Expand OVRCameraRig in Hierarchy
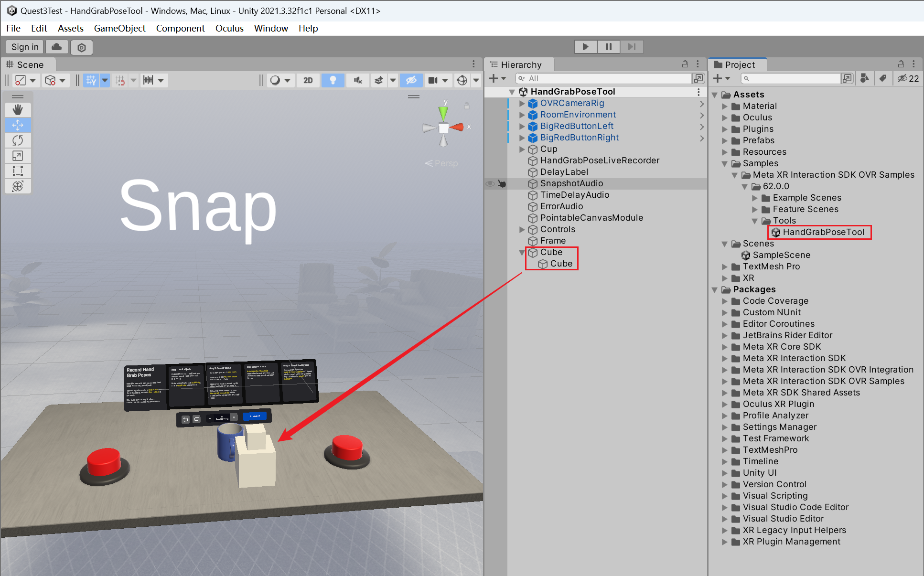Screen dimensions: 924x576 pyautogui.click(x=522, y=103)
